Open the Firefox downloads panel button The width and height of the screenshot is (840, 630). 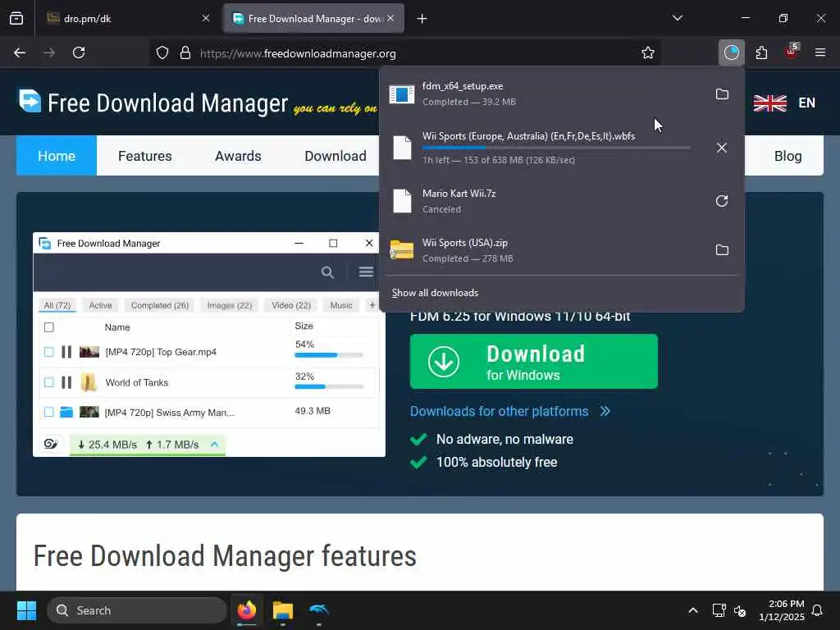(731, 52)
